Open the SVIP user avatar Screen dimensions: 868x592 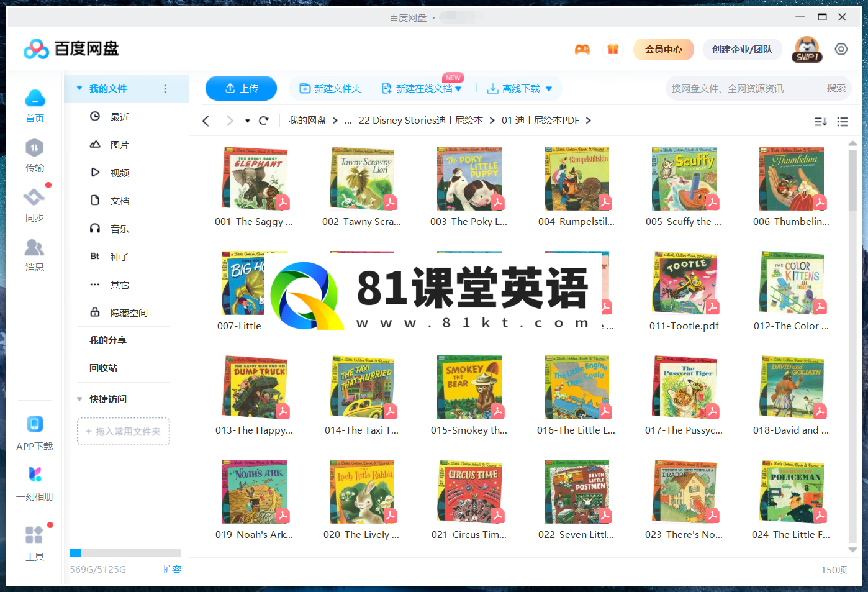pyautogui.click(x=807, y=49)
